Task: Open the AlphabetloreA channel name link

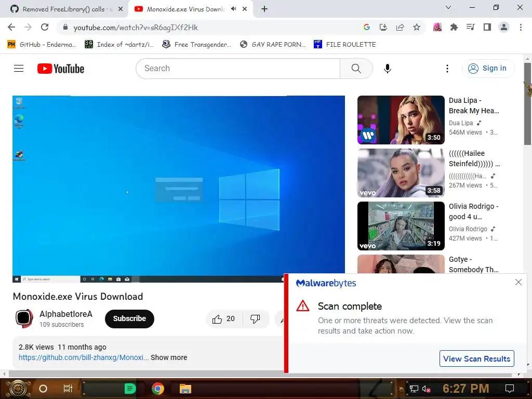Action: click(66, 314)
